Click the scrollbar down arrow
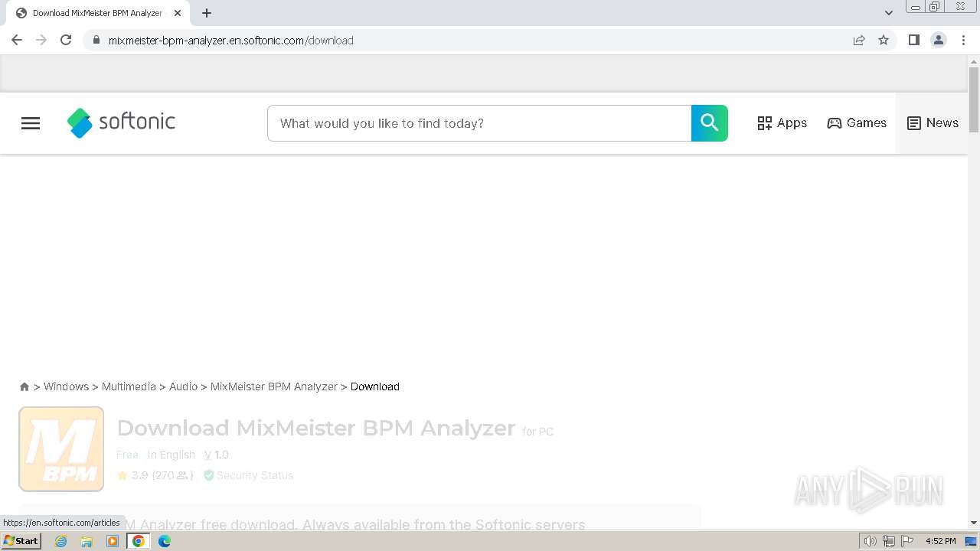 [974, 522]
